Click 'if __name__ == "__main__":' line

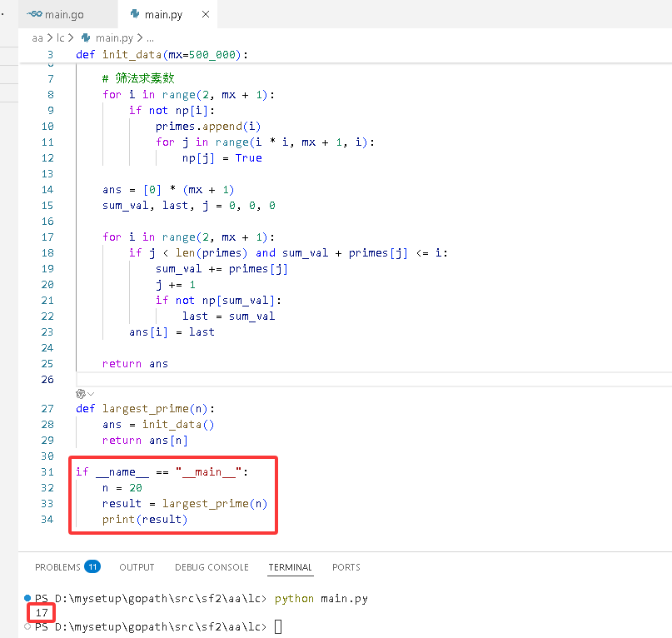coord(162,472)
